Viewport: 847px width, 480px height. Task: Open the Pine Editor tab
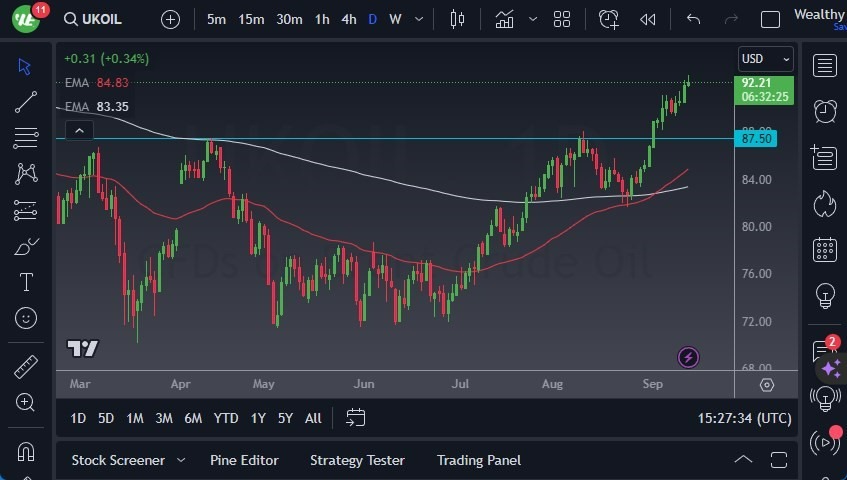244,460
